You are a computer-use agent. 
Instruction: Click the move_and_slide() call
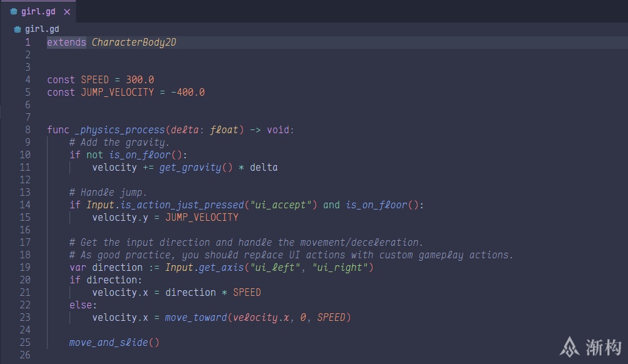coord(114,343)
